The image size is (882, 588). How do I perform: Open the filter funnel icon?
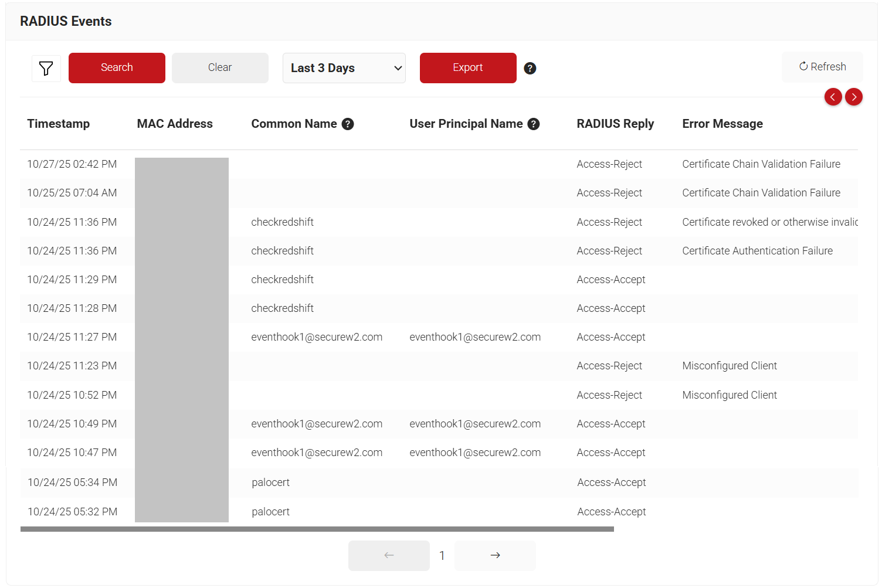(x=46, y=68)
